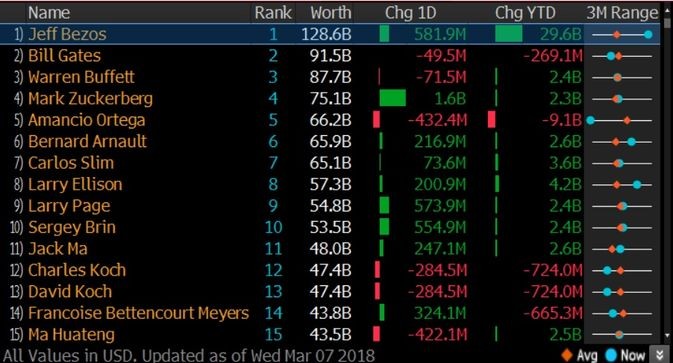Screen dimensions: 673x363
Task: Click the double-chevron expand icon at bottom right
Action: point(659,355)
